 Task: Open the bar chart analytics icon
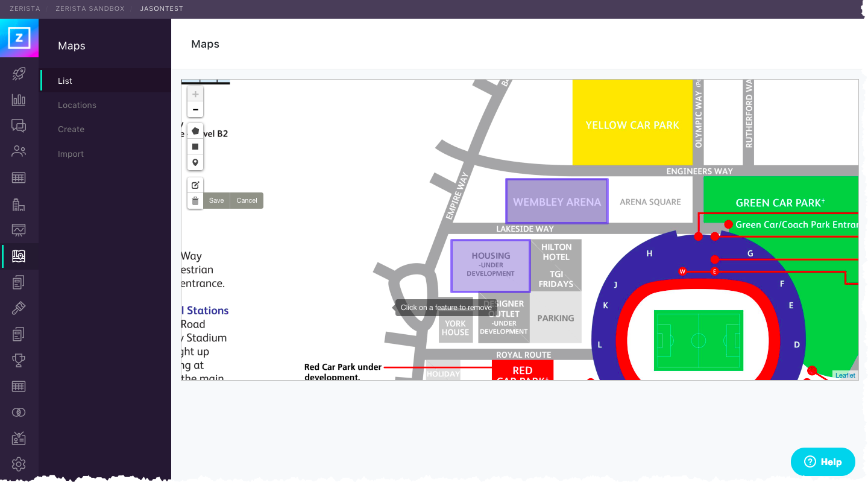pyautogui.click(x=19, y=100)
